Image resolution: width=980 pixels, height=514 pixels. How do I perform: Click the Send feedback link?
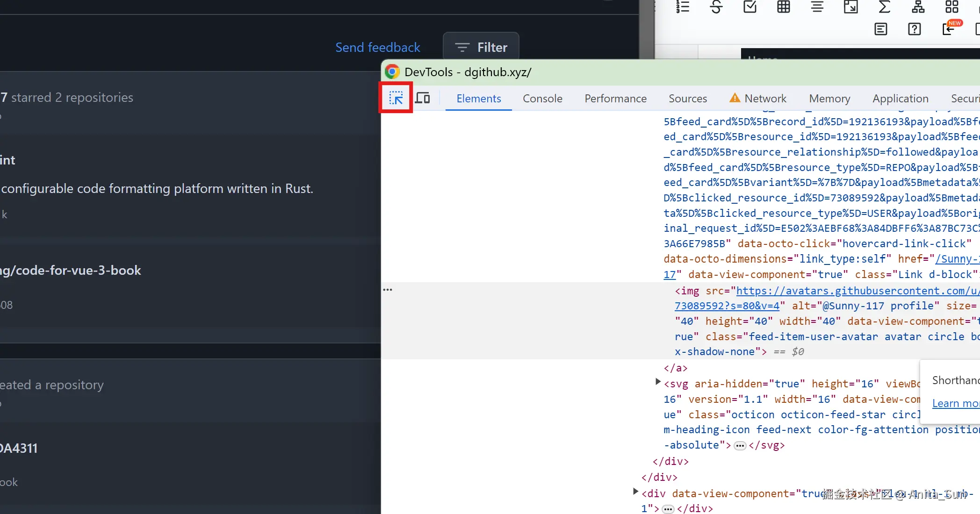(x=378, y=47)
